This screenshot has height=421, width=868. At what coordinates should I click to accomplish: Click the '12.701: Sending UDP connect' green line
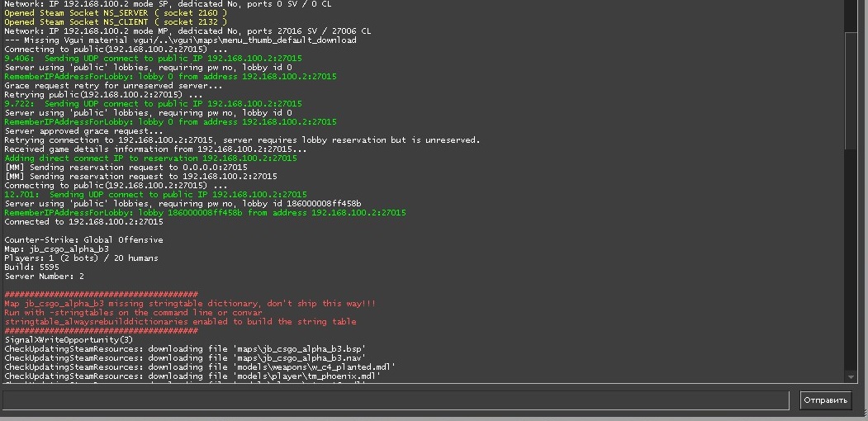point(155,194)
